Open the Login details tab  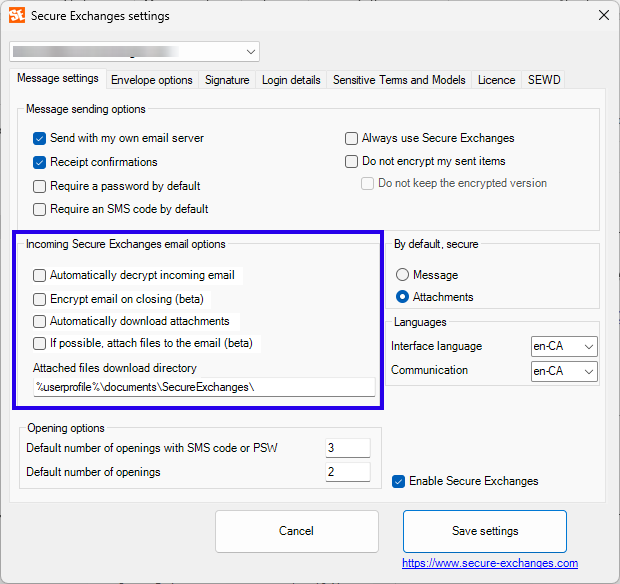coord(291,80)
